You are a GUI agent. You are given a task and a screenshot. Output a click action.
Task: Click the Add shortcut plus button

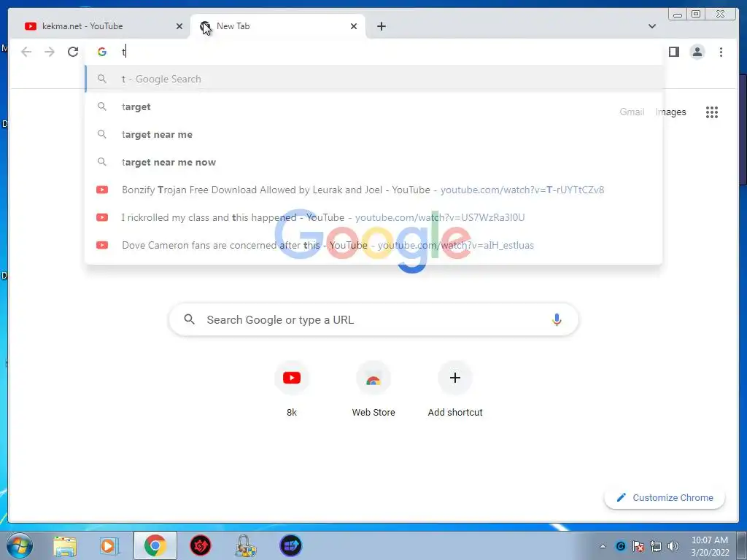click(455, 378)
